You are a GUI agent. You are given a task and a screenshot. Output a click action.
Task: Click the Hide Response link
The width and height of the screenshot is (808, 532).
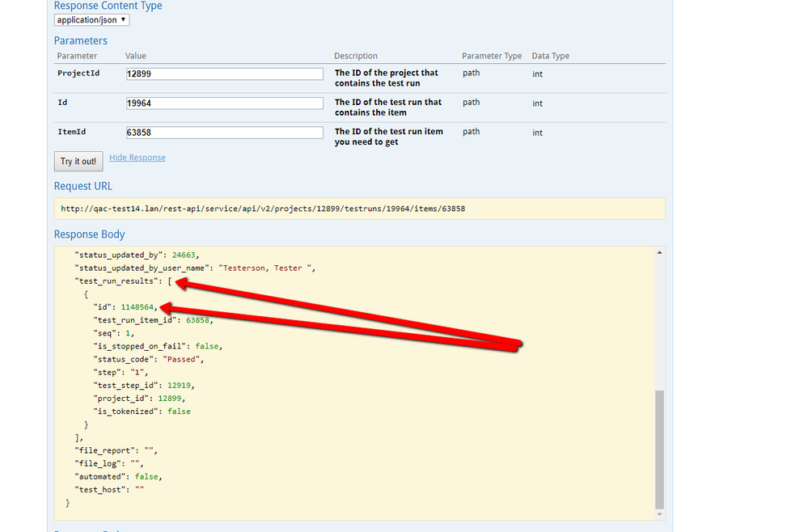point(137,158)
